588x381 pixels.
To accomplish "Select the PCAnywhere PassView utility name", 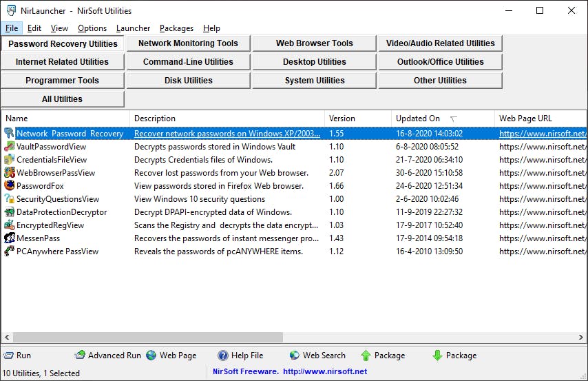I will pyautogui.click(x=57, y=251).
